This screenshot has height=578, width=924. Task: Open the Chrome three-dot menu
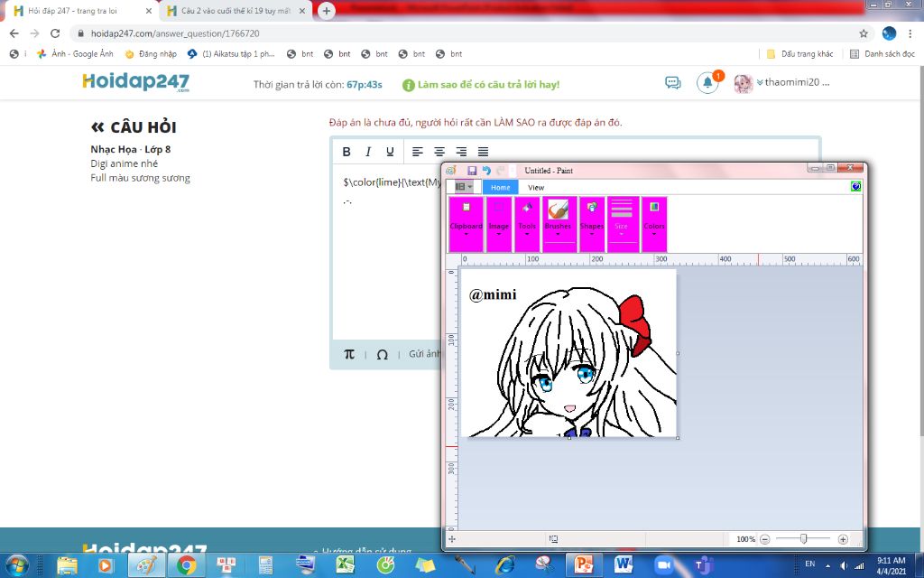tap(910, 33)
